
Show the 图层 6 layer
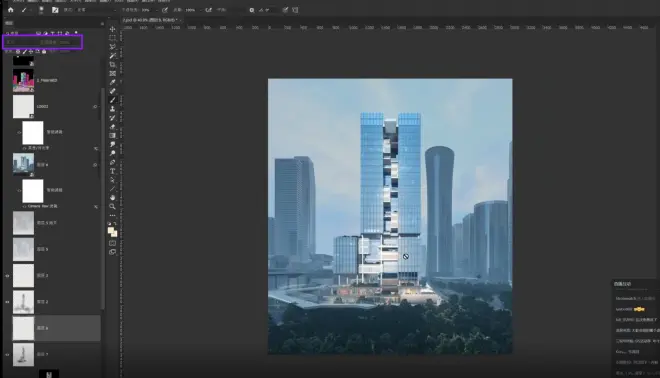7,328
